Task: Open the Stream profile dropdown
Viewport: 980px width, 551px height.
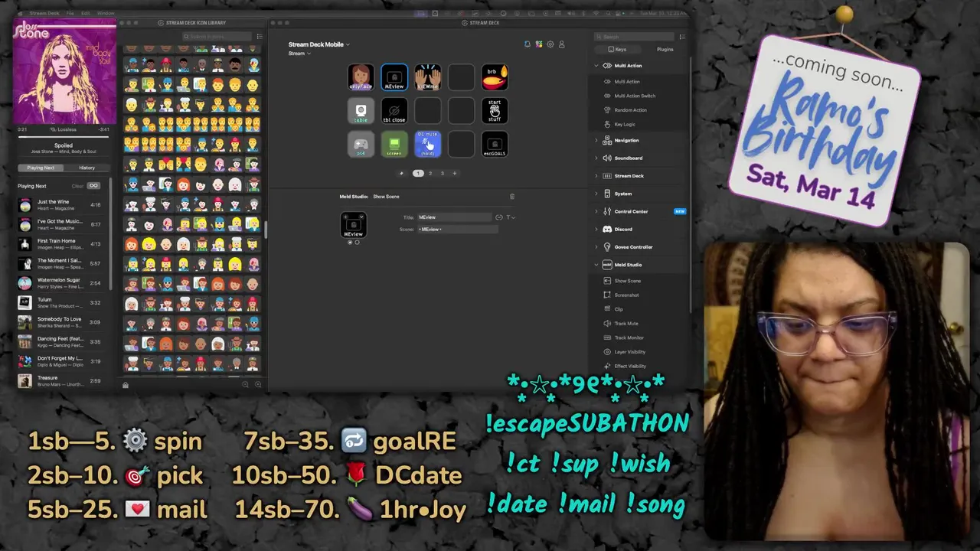Action: tap(299, 54)
